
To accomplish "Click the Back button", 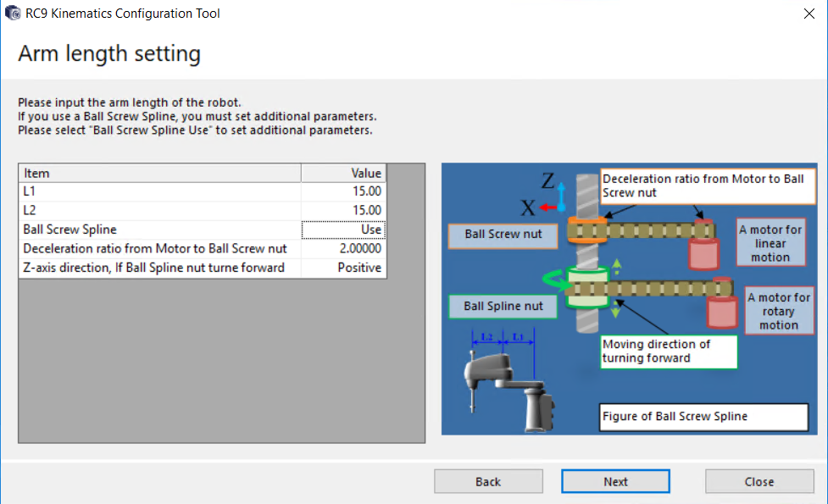I will tap(488, 482).
